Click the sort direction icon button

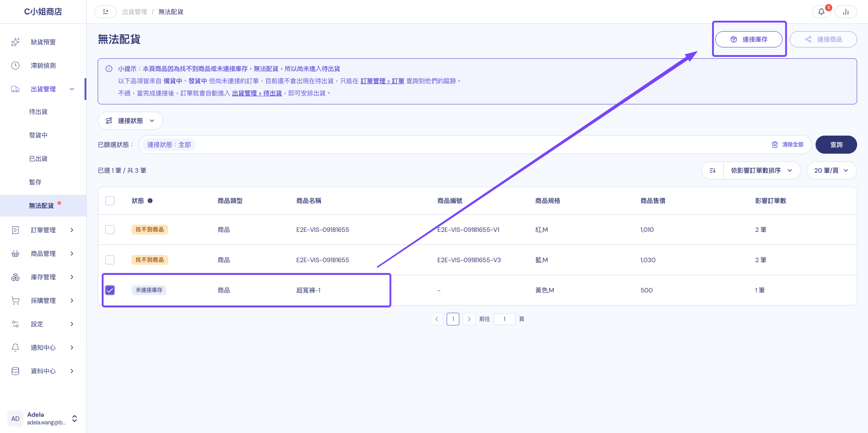712,170
